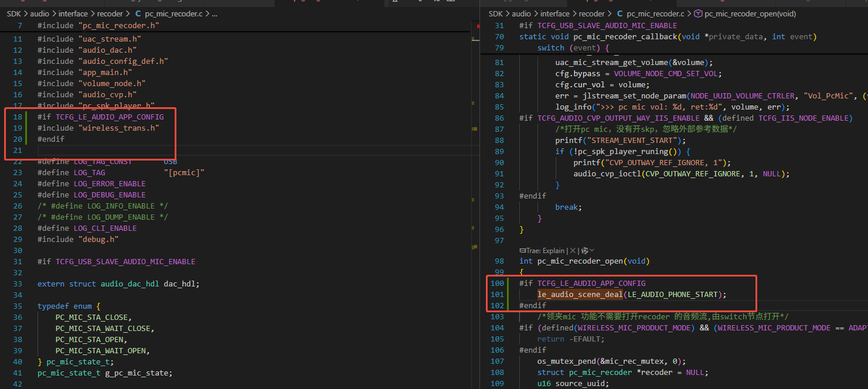Open SDK breadcrumb in left editor
This screenshot has height=389, width=868.
[x=14, y=13]
